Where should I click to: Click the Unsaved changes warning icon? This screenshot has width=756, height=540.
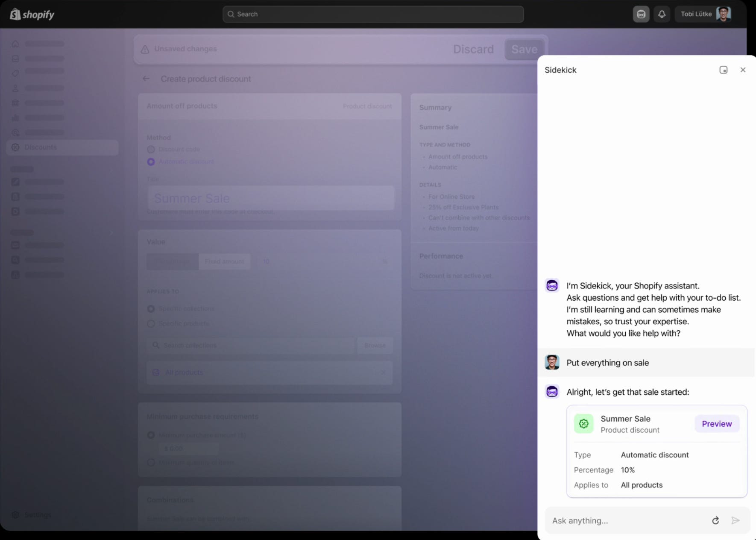pyautogui.click(x=145, y=49)
